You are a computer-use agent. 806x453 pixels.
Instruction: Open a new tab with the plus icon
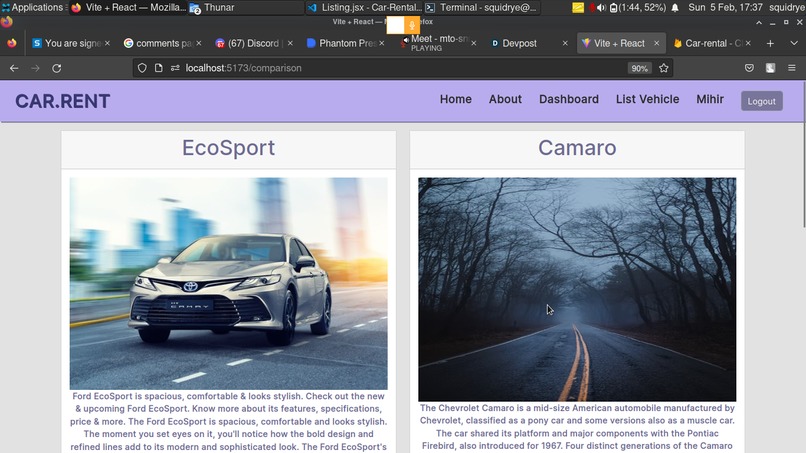click(x=770, y=44)
